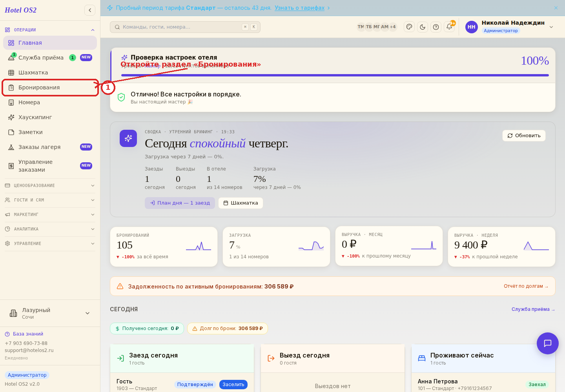Open База знаний link

point(24,334)
